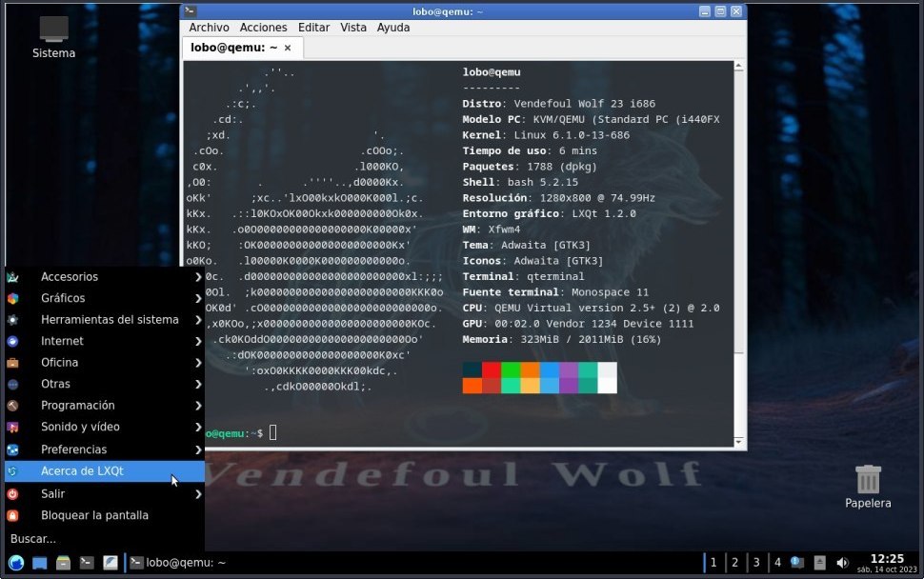Open the Vista menu in terminal
The height and width of the screenshot is (579, 924).
353,28
